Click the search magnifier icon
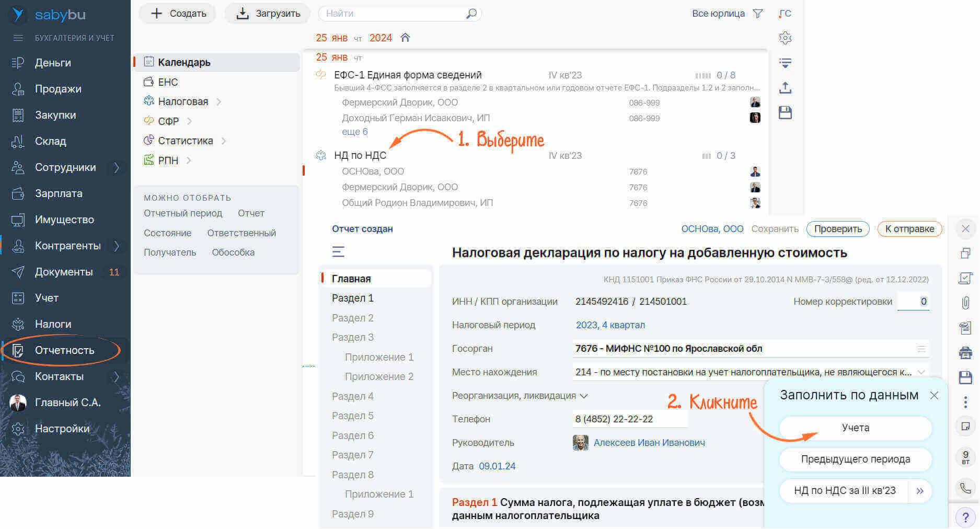Viewport: 980px width, 529px height. tap(471, 14)
